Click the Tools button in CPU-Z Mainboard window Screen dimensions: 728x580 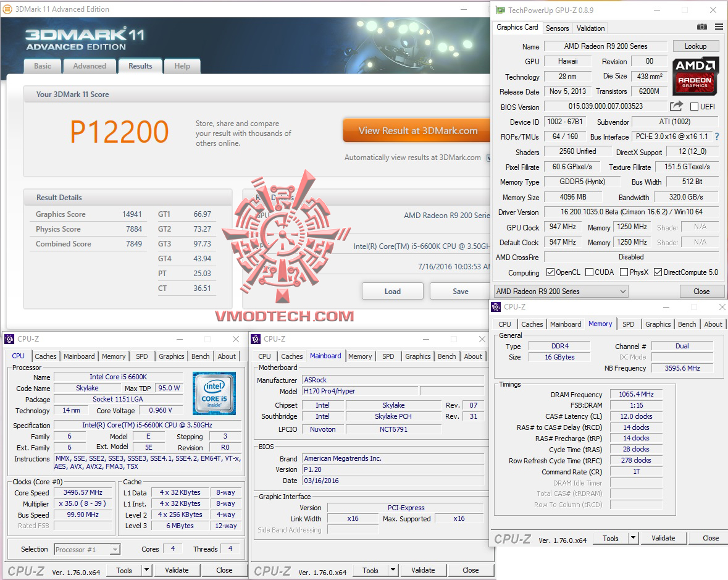[370, 569]
